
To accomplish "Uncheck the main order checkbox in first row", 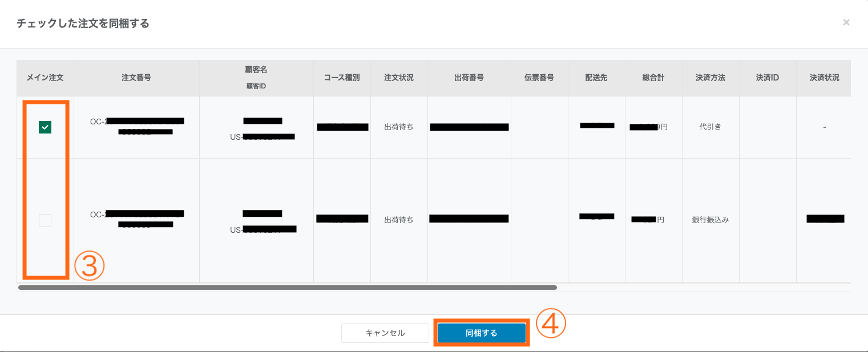I will tap(45, 127).
